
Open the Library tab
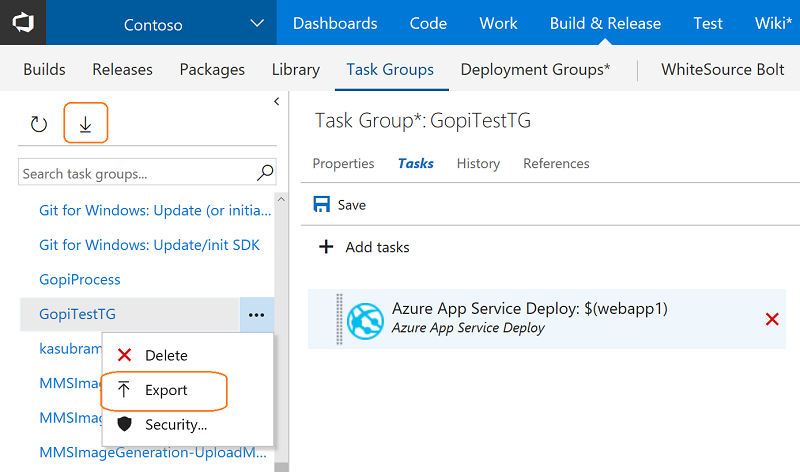coord(295,69)
